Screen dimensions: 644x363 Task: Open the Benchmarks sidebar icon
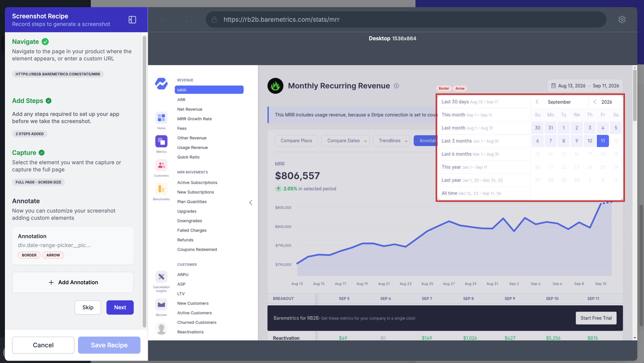tap(161, 189)
